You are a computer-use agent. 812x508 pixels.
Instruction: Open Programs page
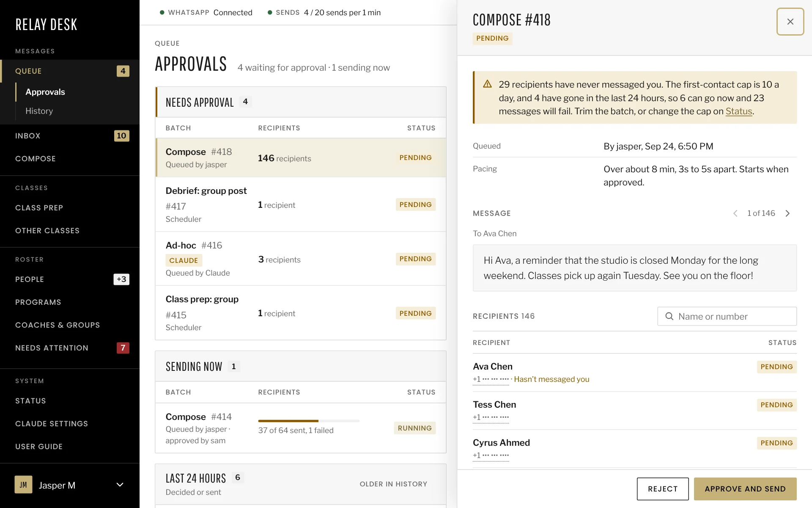tap(70, 302)
